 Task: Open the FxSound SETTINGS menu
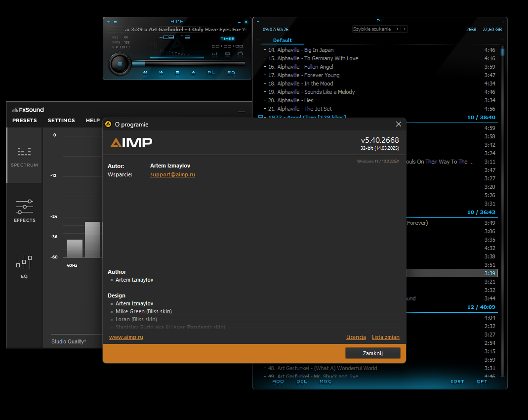(x=61, y=120)
